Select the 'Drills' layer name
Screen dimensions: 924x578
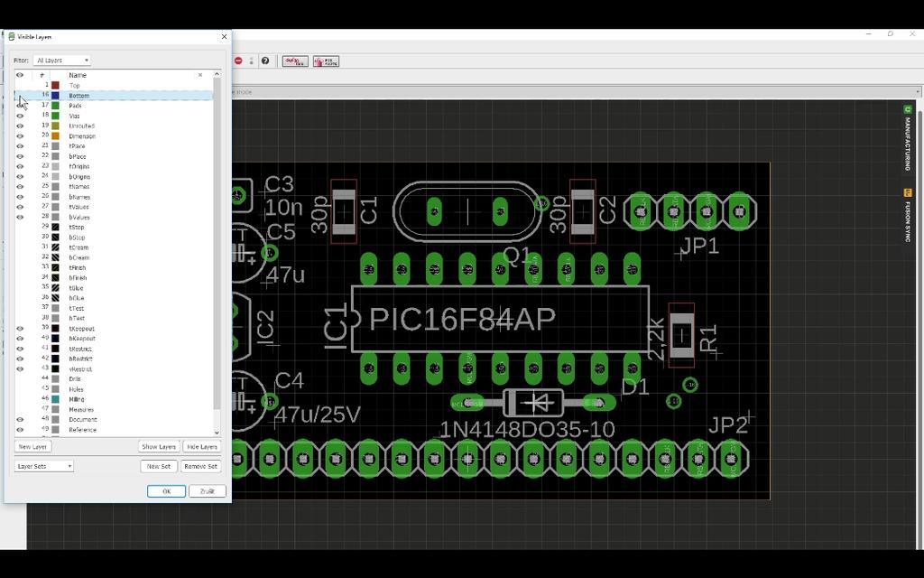[75, 379]
